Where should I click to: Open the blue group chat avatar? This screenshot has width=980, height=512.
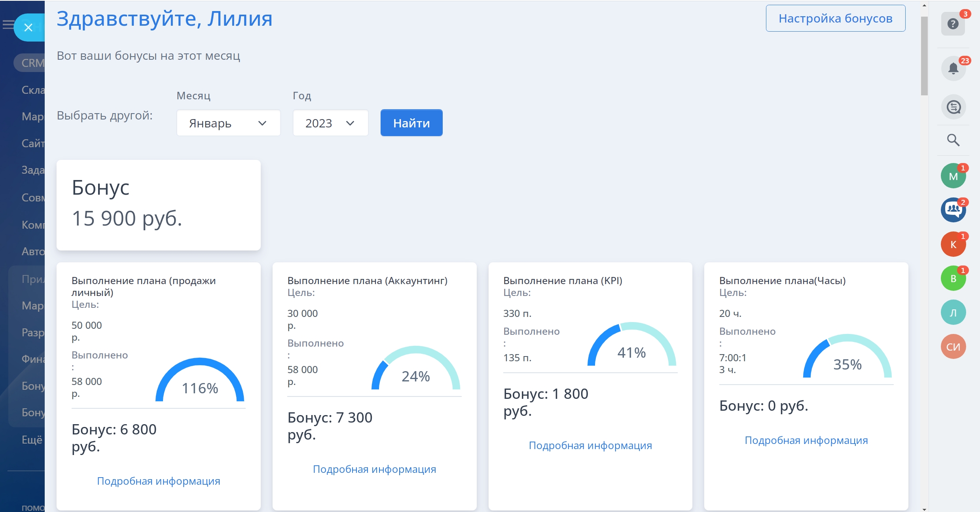click(953, 210)
